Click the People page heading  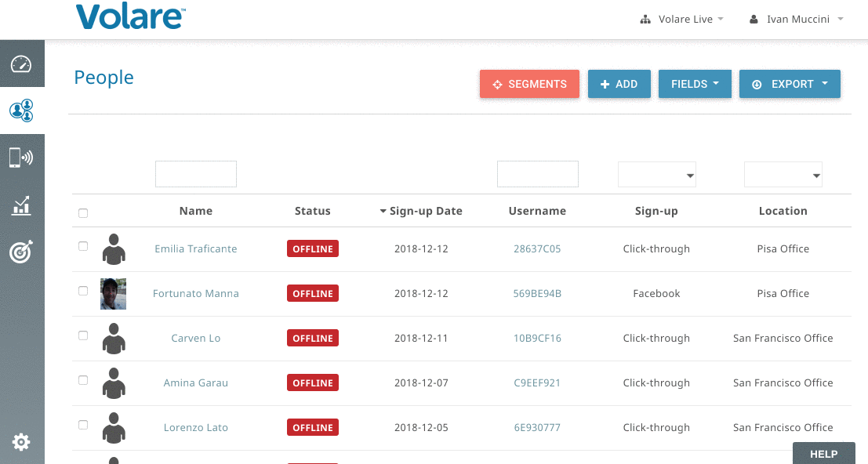(104, 78)
